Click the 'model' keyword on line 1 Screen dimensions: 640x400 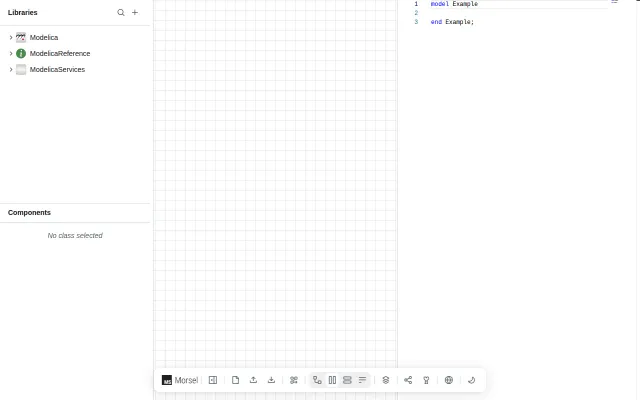[440, 4]
